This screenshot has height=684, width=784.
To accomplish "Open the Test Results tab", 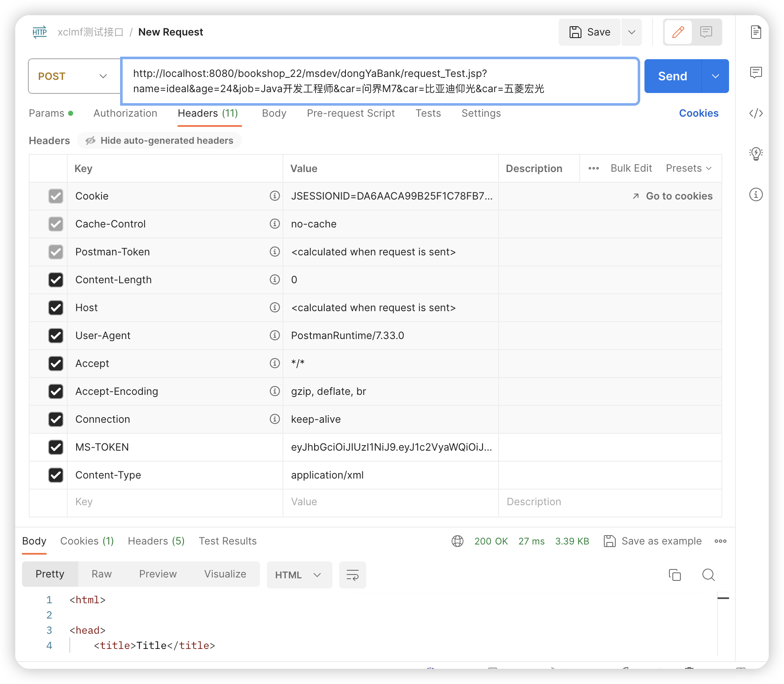I will [228, 541].
